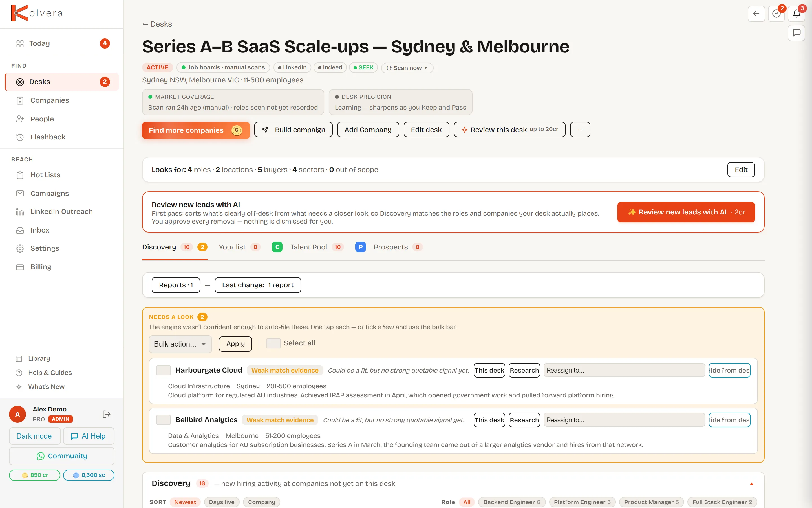Click the Companies building icon
This screenshot has height=508, width=812.
pos(20,100)
